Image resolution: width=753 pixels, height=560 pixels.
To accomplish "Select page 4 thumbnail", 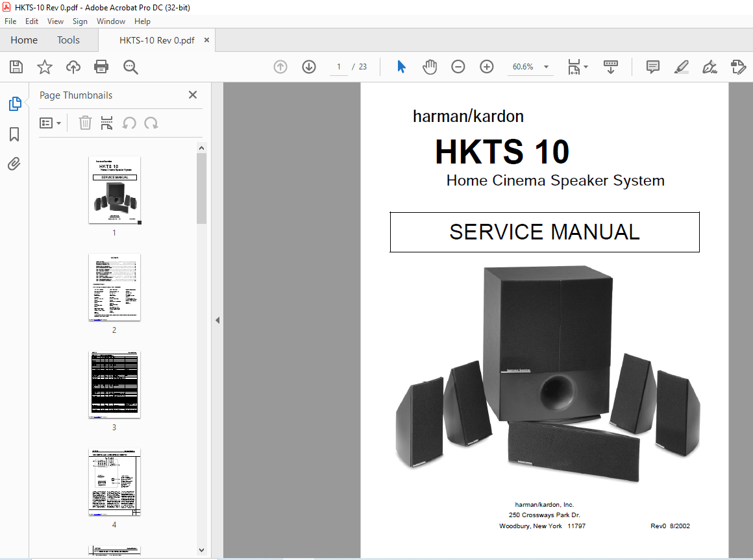I will coord(114,481).
